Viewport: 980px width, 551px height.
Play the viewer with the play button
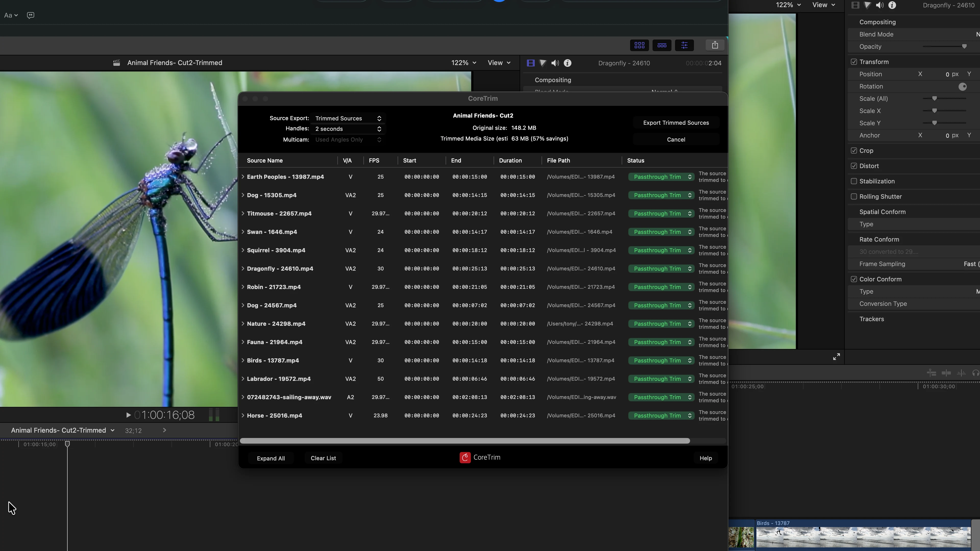(x=128, y=415)
